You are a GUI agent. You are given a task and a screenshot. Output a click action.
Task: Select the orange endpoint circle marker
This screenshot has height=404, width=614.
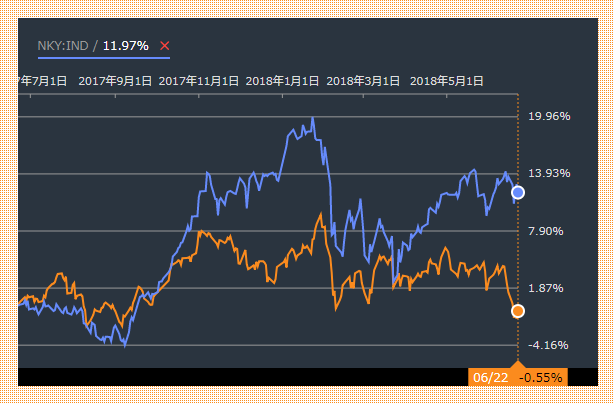(x=517, y=311)
